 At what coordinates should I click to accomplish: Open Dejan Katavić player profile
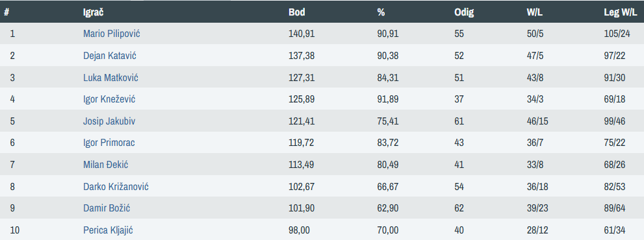coord(110,55)
